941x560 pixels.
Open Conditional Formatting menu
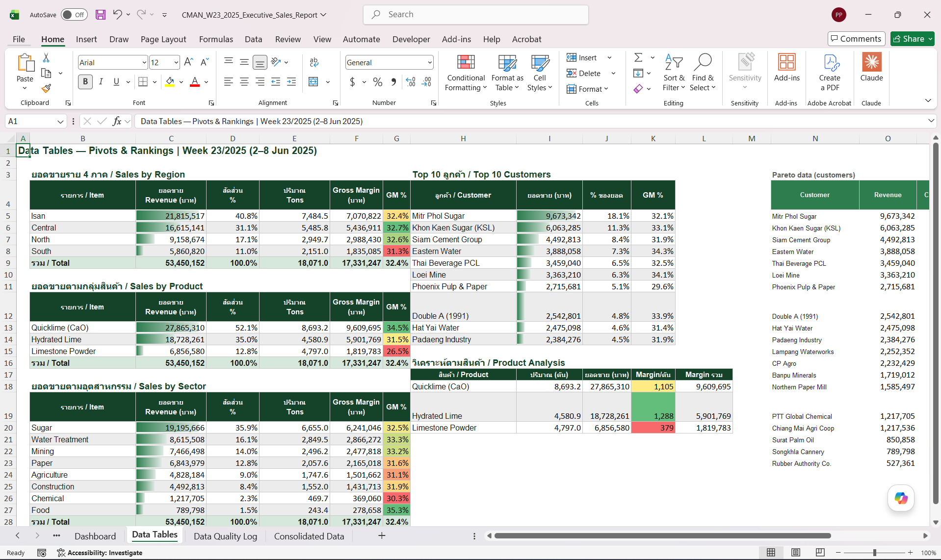[466, 73]
